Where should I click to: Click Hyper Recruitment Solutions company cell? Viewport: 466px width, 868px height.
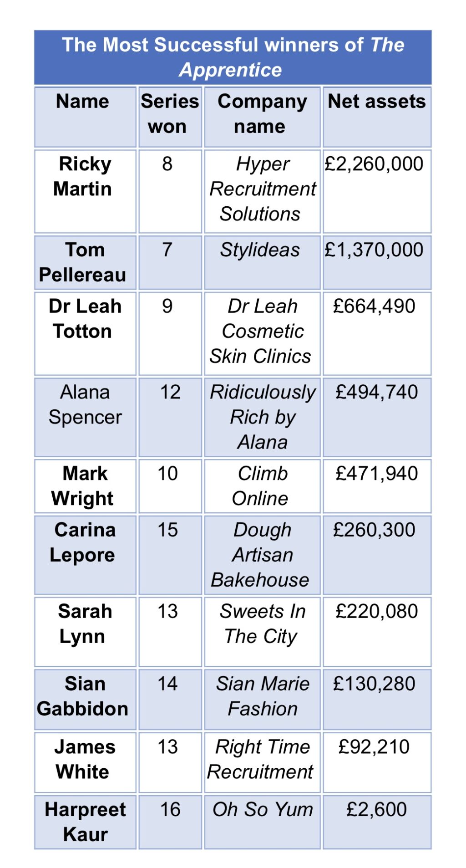point(263,191)
